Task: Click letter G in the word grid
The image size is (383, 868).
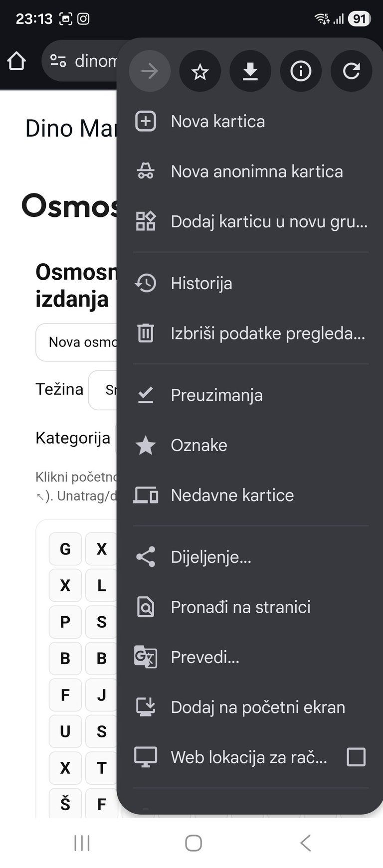Action: (x=65, y=549)
